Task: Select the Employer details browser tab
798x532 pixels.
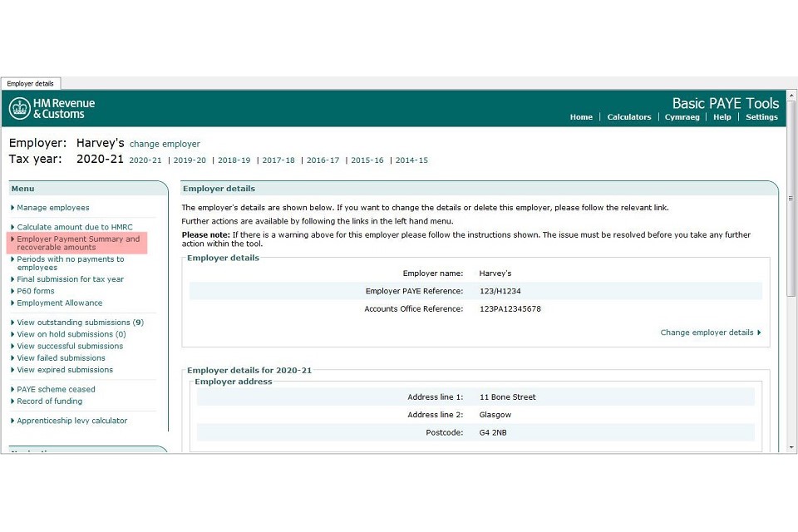Action: pos(31,83)
